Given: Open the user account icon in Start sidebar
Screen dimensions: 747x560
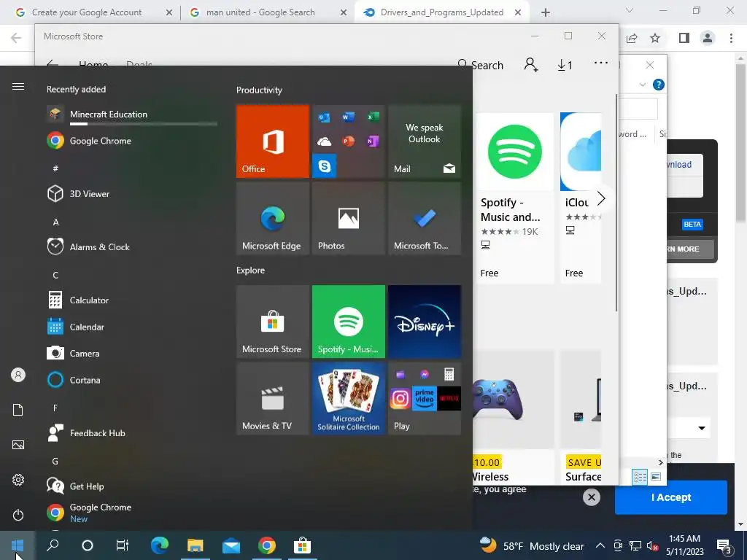Looking at the screenshot, I should (18, 375).
